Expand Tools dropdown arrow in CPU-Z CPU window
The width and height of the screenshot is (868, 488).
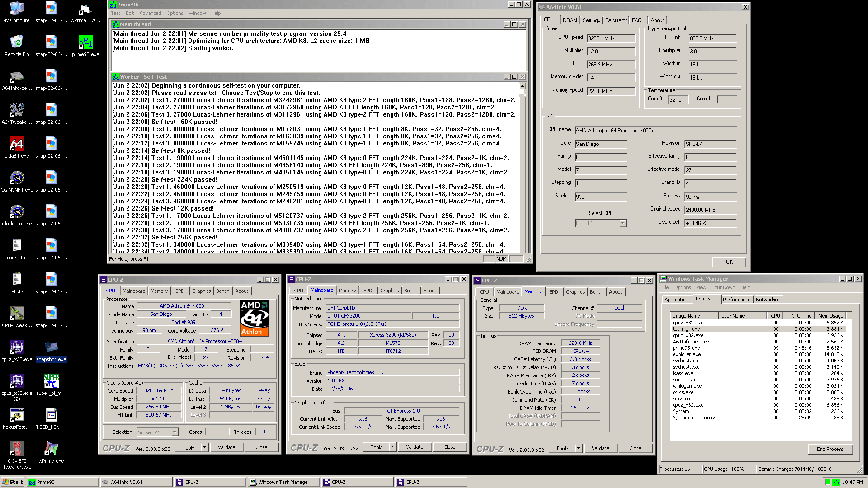[204, 447]
